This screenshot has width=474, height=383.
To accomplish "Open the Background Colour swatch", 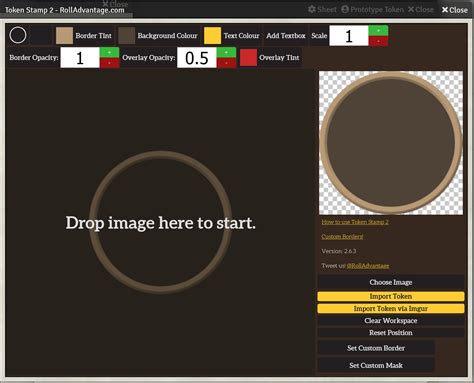I will 127,36.
